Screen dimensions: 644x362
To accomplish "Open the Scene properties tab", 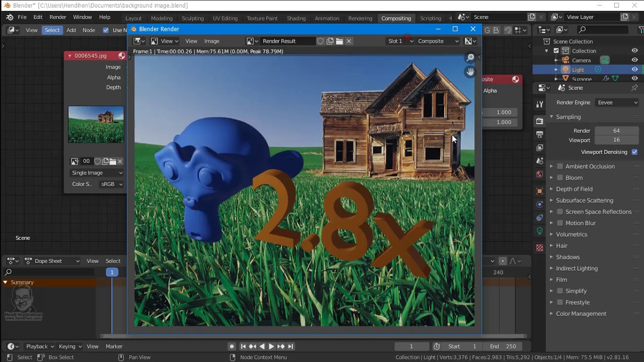I will 539,161.
